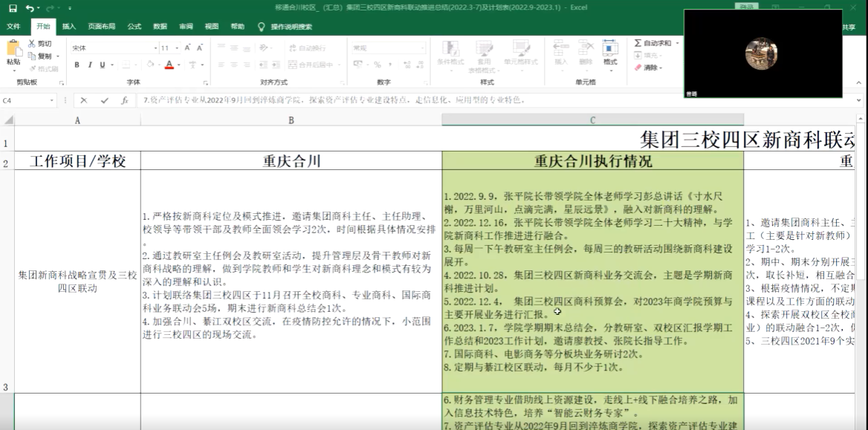Click the Percent Style (%) icon
Screen dimensions: 868x430
coord(377,65)
